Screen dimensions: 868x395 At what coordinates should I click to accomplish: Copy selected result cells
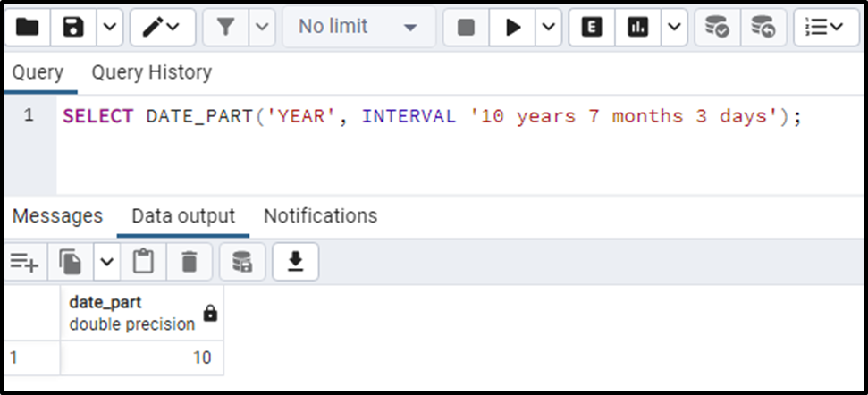pyautogui.click(x=71, y=262)
